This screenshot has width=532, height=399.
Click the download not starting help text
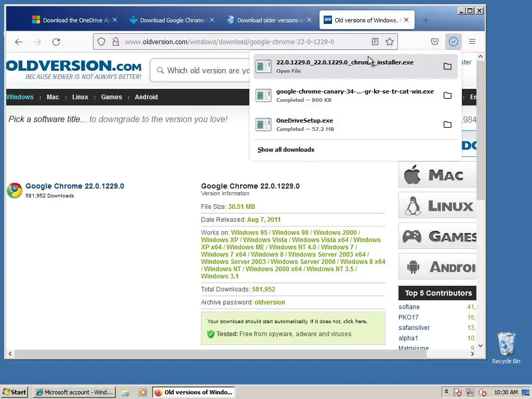click(x=287, y=321)
